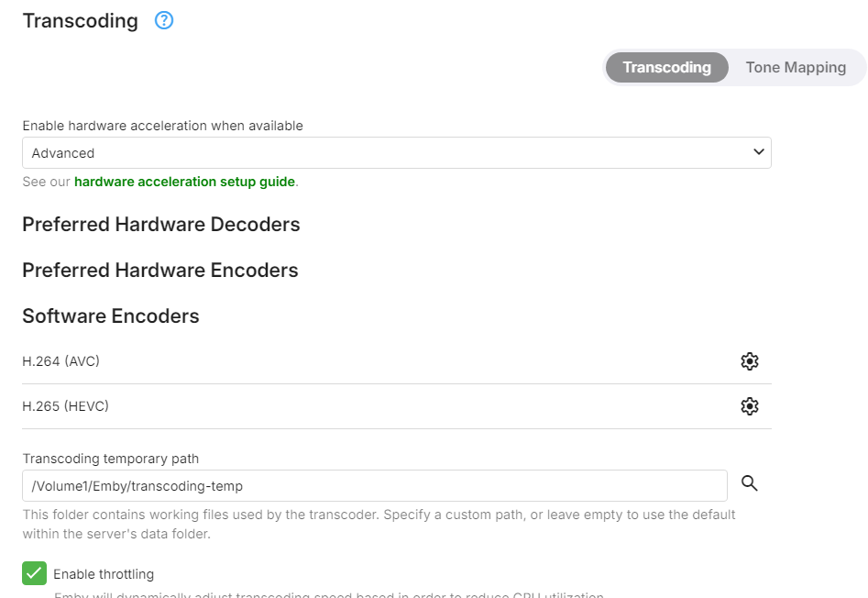Focus the Transcoding temporary path field
Viewport: 868px width, 598px height.
pos(374,485)
